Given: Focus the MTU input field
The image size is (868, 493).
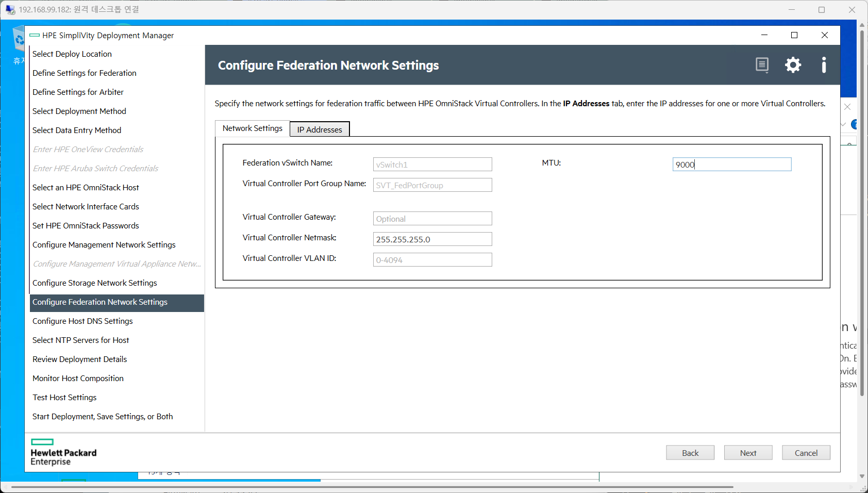Looking at the screenshot, I should coord(732,165).
